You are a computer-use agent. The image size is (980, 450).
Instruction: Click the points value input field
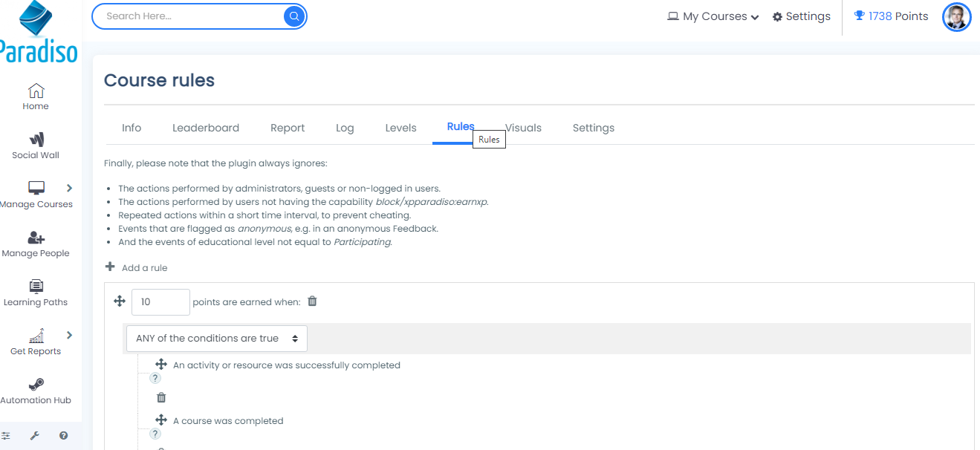pos(160,301)
